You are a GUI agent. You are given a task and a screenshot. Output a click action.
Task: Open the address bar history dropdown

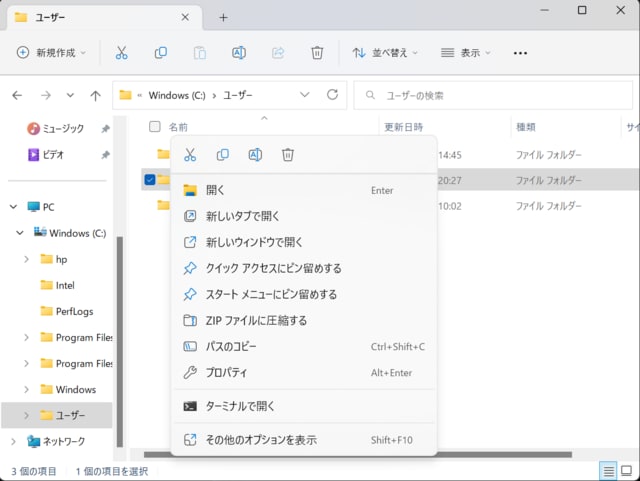point(305,96)
